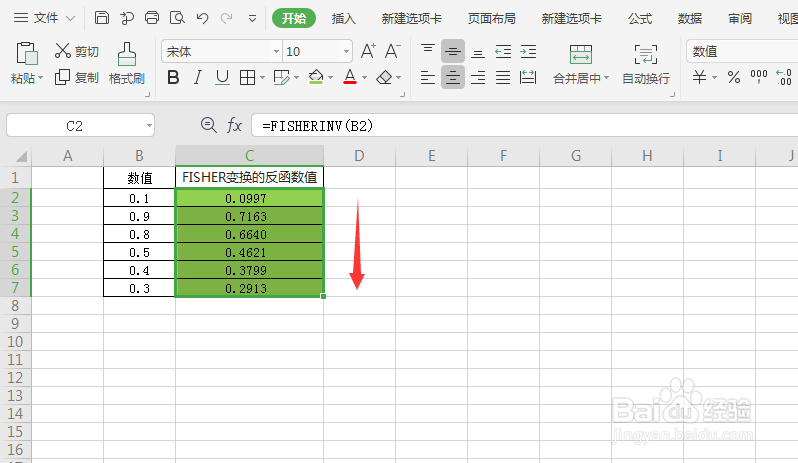Open the 审阅 tab
Image resolution: width=798 pixels, height=463 pixels.
pyautogui.click(x=739, y=19)
